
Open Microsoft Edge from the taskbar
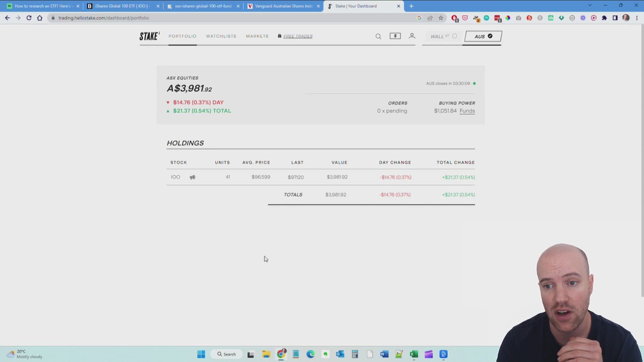311,354
